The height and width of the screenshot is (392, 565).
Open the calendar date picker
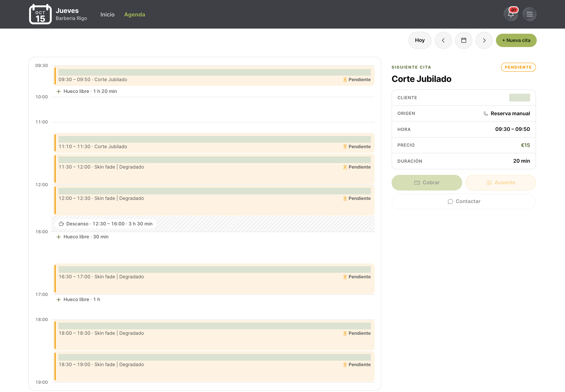coord(463,40)
